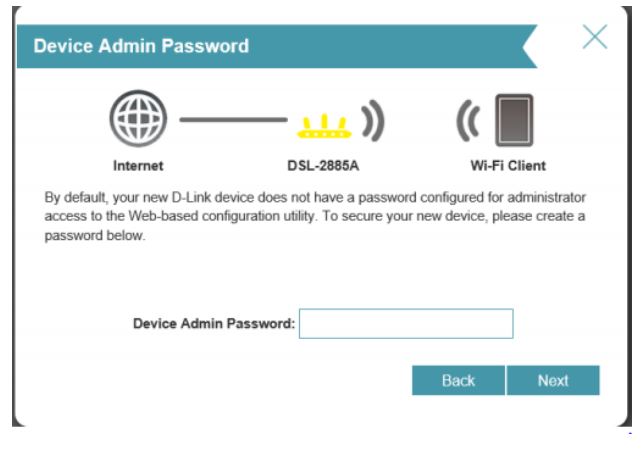Go to the next wizard step
The image size is (644, 449).
[x=553, y=380]
